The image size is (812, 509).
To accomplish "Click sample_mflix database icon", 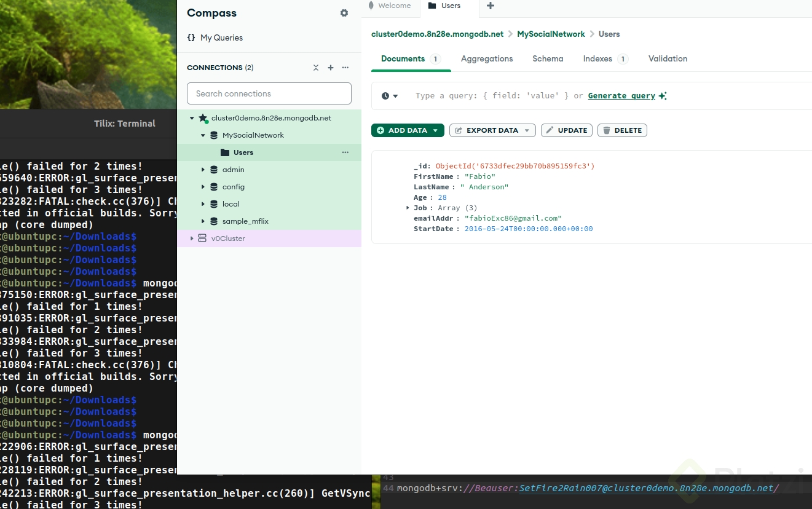I will (214, 221).
